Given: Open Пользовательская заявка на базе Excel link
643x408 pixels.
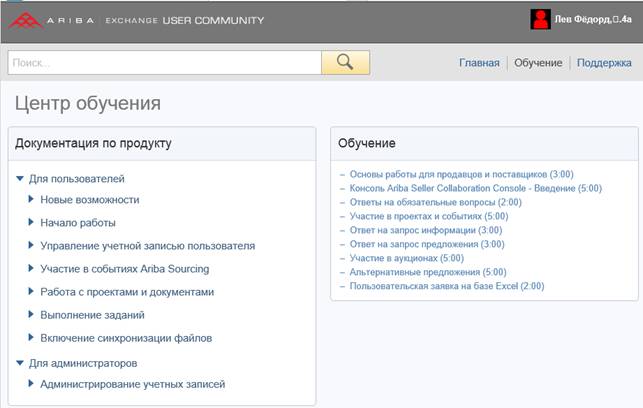Looking at the screenshot, I should tap(447, 286).
